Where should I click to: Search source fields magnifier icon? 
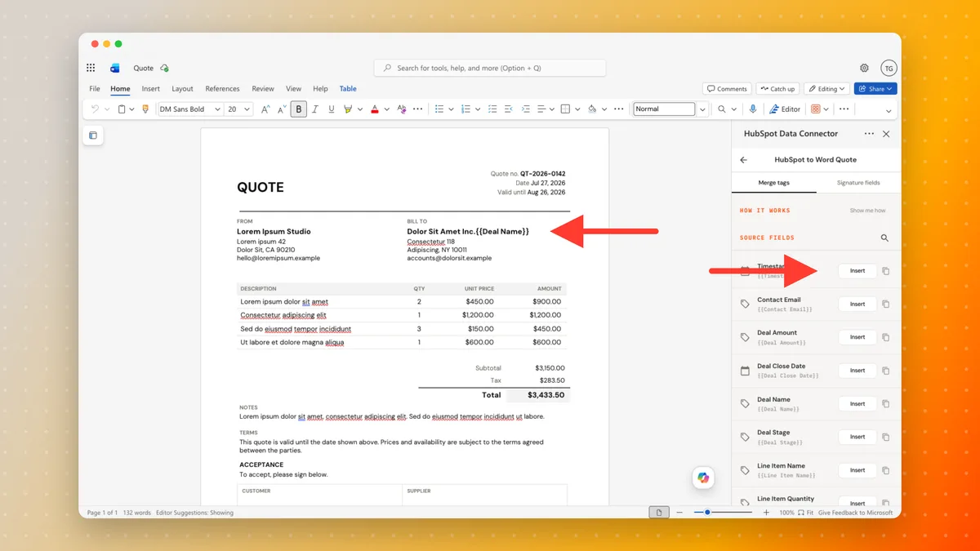pos(884,238)
